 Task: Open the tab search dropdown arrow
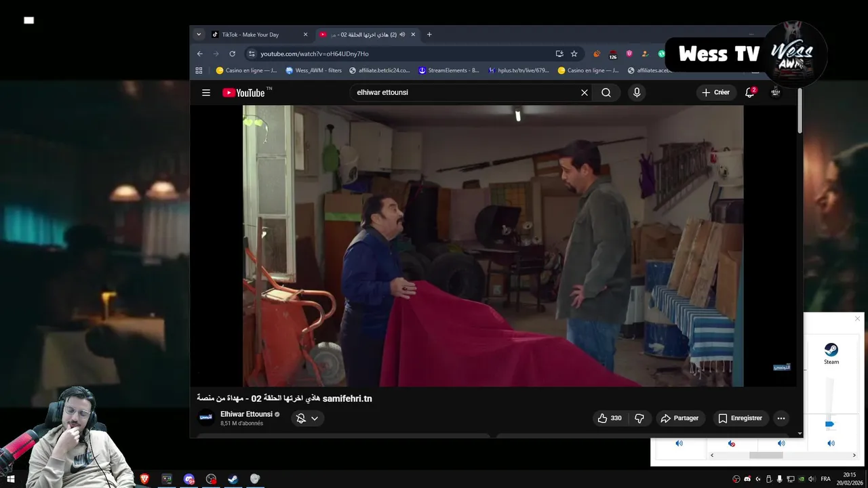tap(199, 35)
